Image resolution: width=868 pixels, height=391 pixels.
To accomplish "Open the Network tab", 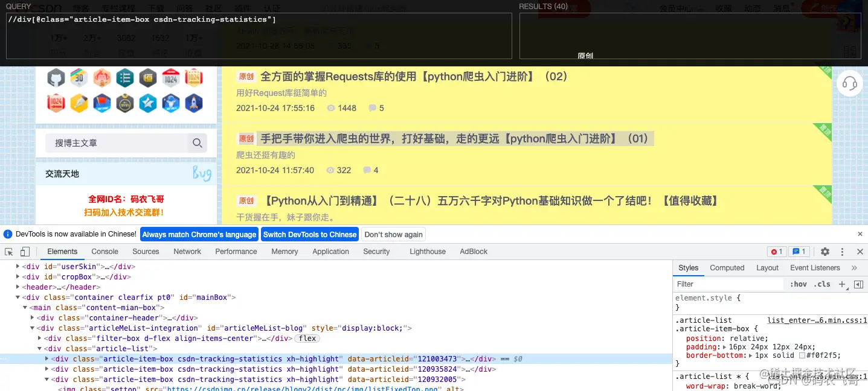I will pos(187,252).
